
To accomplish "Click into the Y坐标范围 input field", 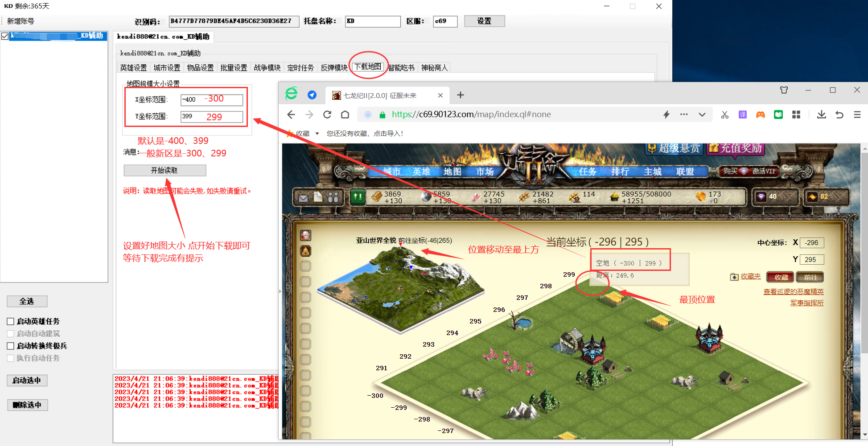I will click(x=212, y=117).
